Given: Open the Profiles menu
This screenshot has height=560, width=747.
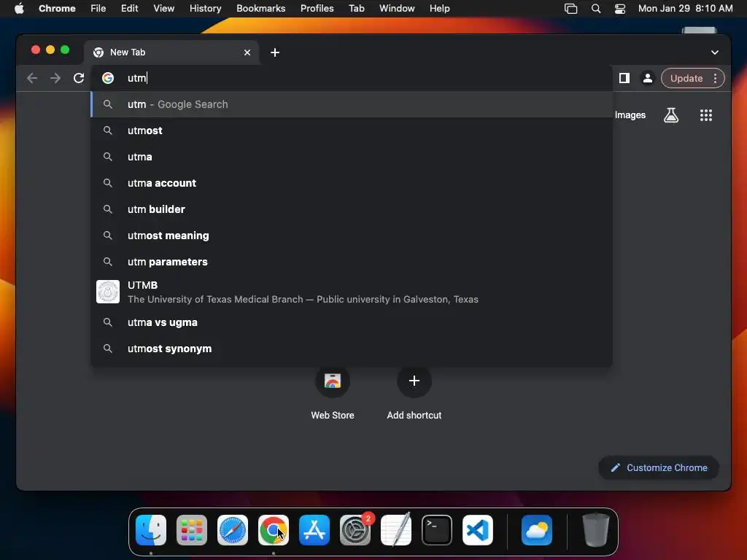Looking at the screenshot, I should 317,9.
